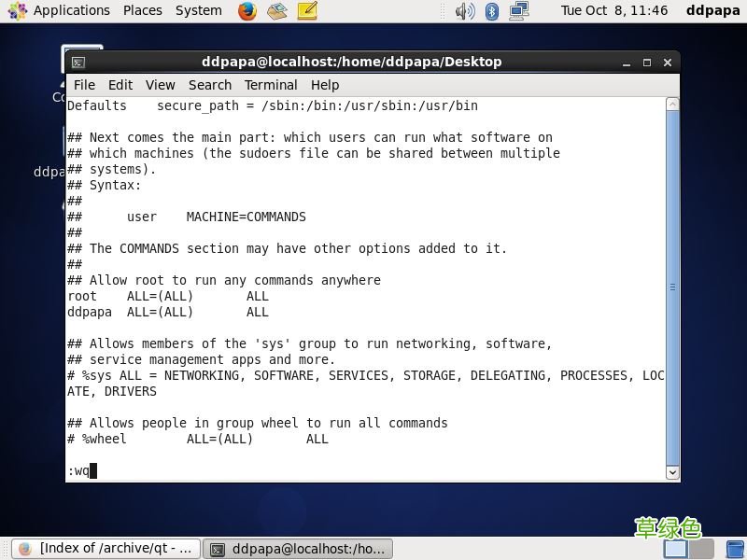The width and height of the screenshot is (747, 560).
Task: Click the network monitor icon in the tray
Action: [517, 11]
